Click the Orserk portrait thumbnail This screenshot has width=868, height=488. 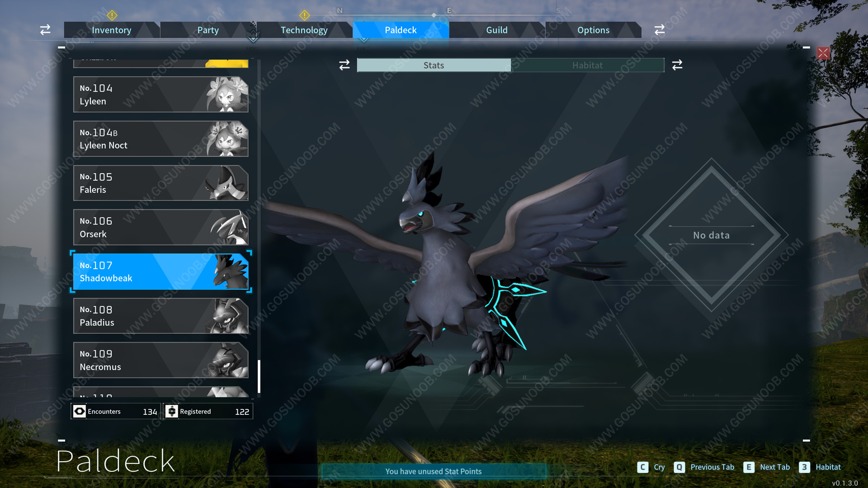(x=229, y=227)
